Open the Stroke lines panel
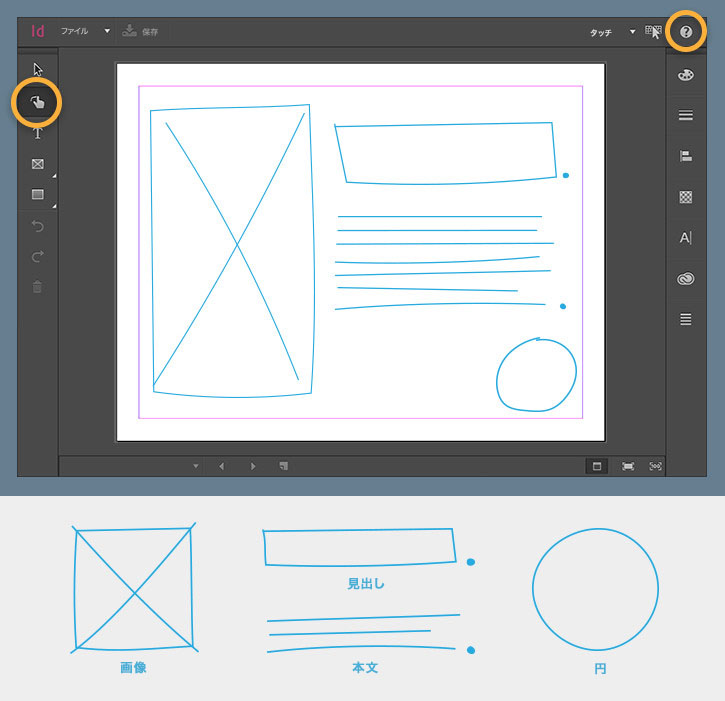 [686, 115]
